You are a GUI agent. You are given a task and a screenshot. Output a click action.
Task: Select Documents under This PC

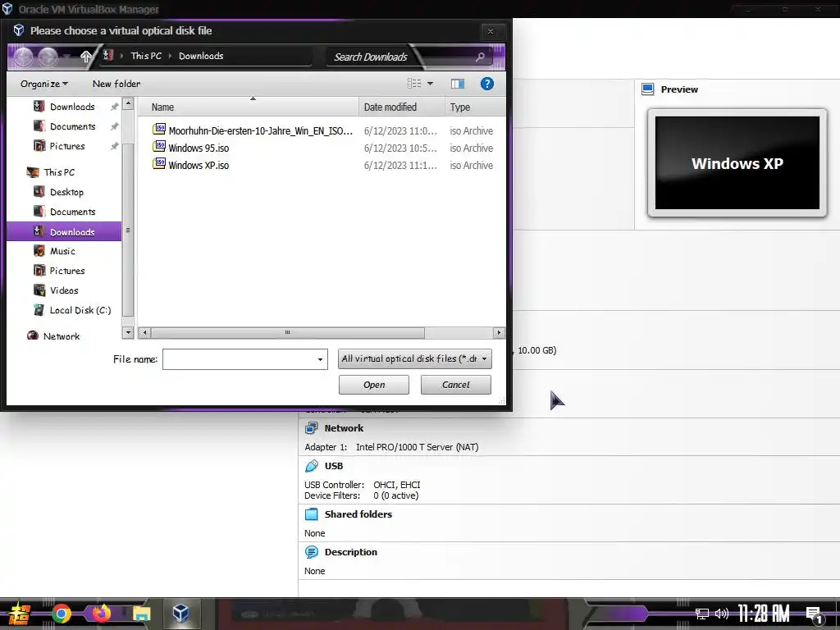72,212
